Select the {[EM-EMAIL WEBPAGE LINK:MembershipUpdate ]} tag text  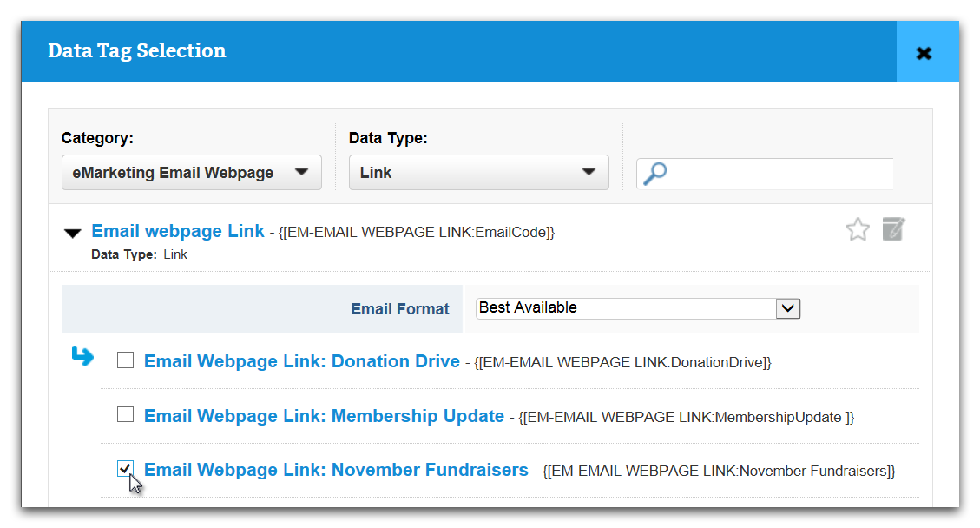687,417
